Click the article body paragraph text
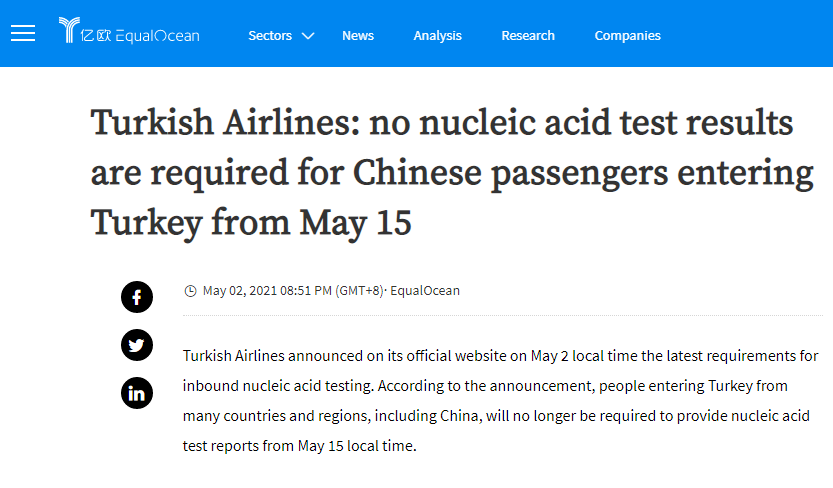This screenshot has width=833, height=488. 500,400
